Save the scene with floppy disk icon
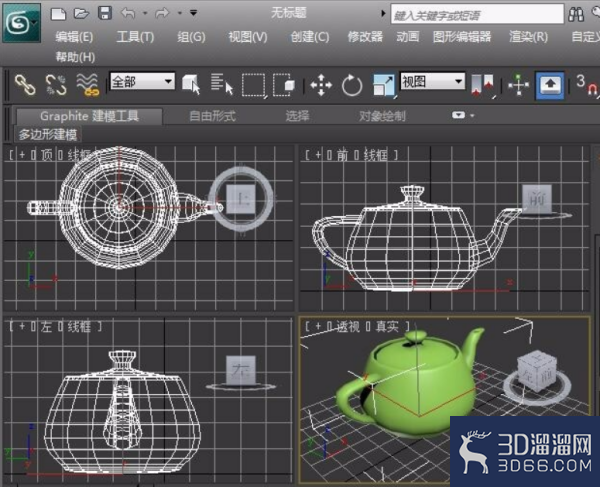 (105, 13)
